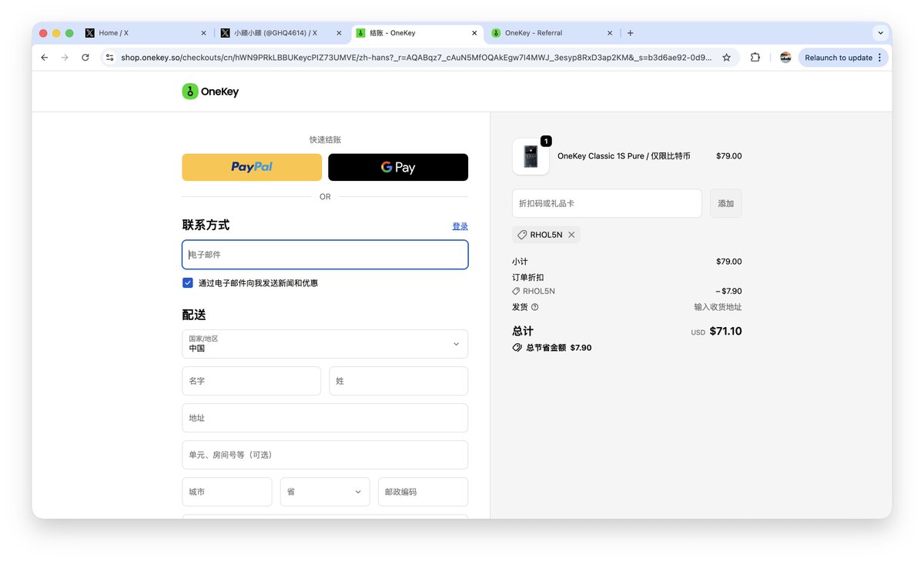Viewport: 924px width, 561px height.
Task: Reload the checkout page
Action: (85, 58)
